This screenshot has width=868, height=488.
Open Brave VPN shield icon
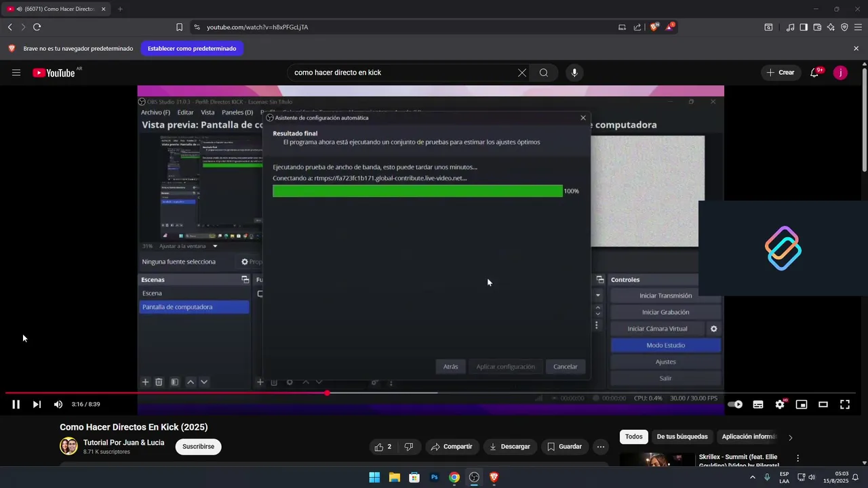(x=844, y=27)
